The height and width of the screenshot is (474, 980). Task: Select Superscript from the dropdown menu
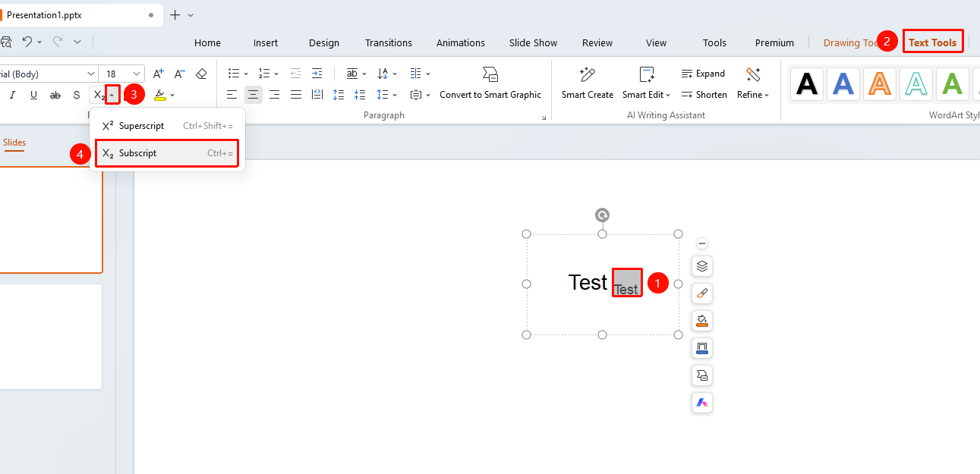pyautogui.click(x=168, y=126)
